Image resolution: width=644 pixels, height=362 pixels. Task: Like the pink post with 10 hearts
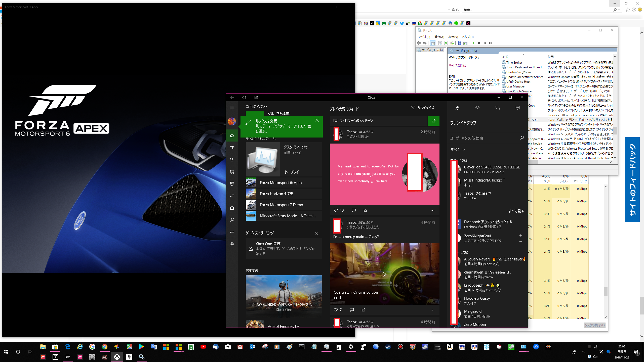(x=336, y=210)
